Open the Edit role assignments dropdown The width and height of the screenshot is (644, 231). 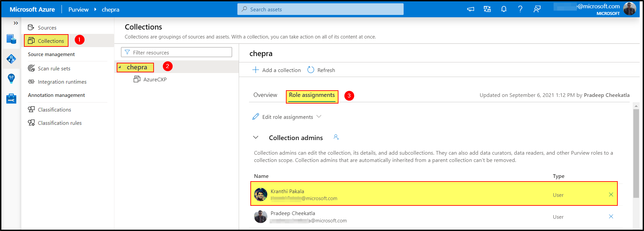coord(287,117)
